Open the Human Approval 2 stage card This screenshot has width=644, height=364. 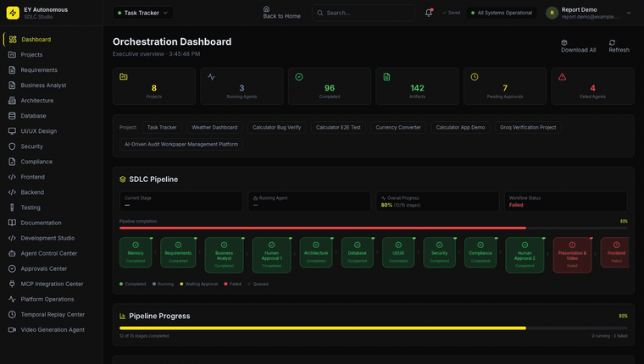click(x=525, y=255)
